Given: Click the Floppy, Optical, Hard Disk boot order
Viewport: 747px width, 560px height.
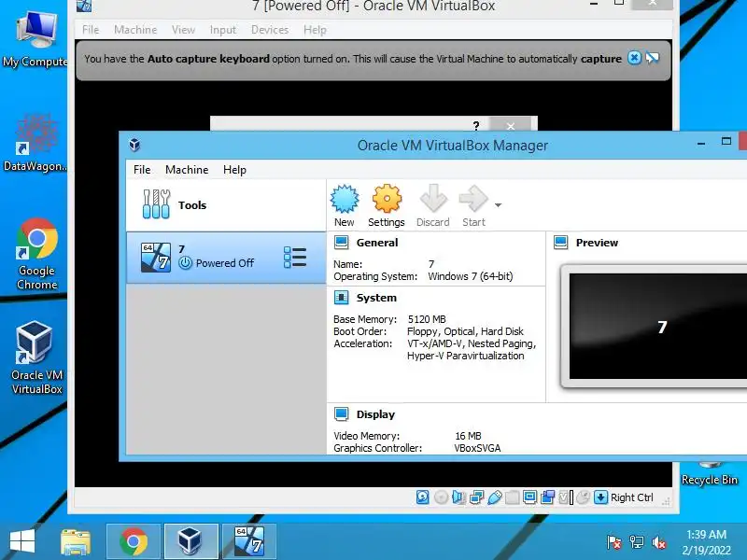Looking at the screenshot, I should click(465, 331).
